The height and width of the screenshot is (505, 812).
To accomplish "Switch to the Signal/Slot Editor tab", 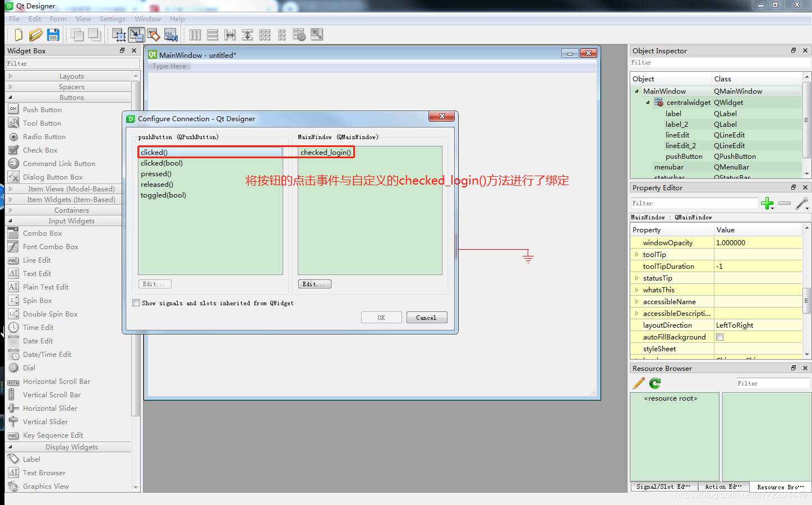I will (663, 486).
